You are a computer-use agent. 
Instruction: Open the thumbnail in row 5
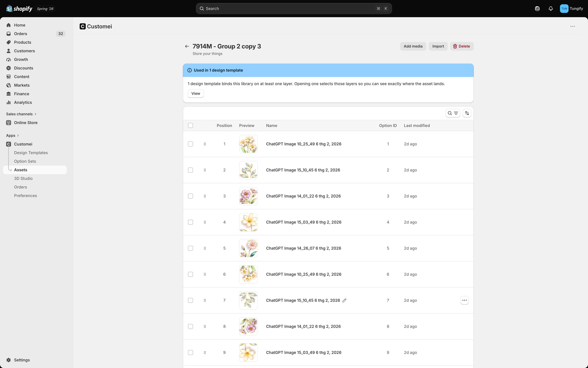coord(248,248)
